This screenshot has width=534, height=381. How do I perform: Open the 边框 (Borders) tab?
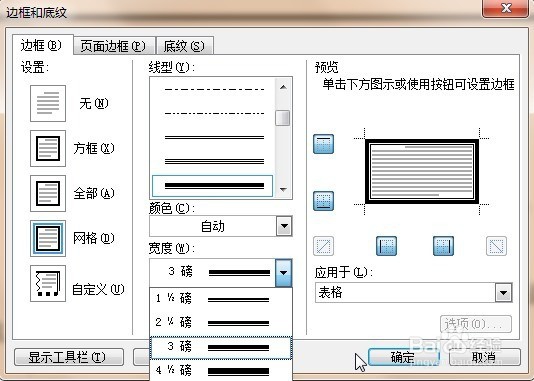tap(42, 45)
